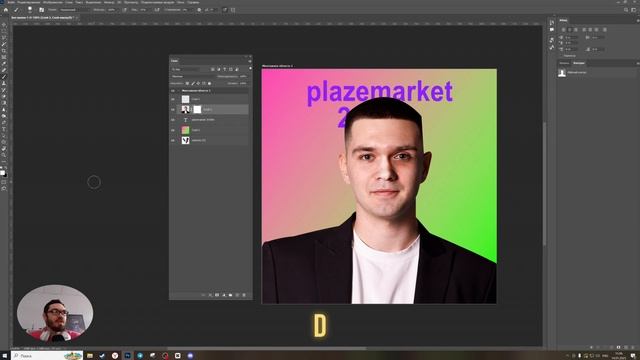Open the brush Mode dropdown in options bar
The width and height of the screenshot is (640, 360).
click(x=74, y=10)
